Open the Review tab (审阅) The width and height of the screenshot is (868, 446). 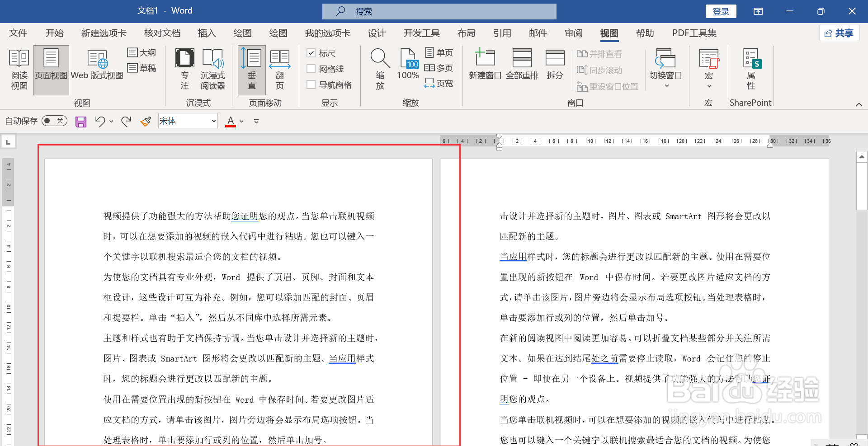pos(574,33)
